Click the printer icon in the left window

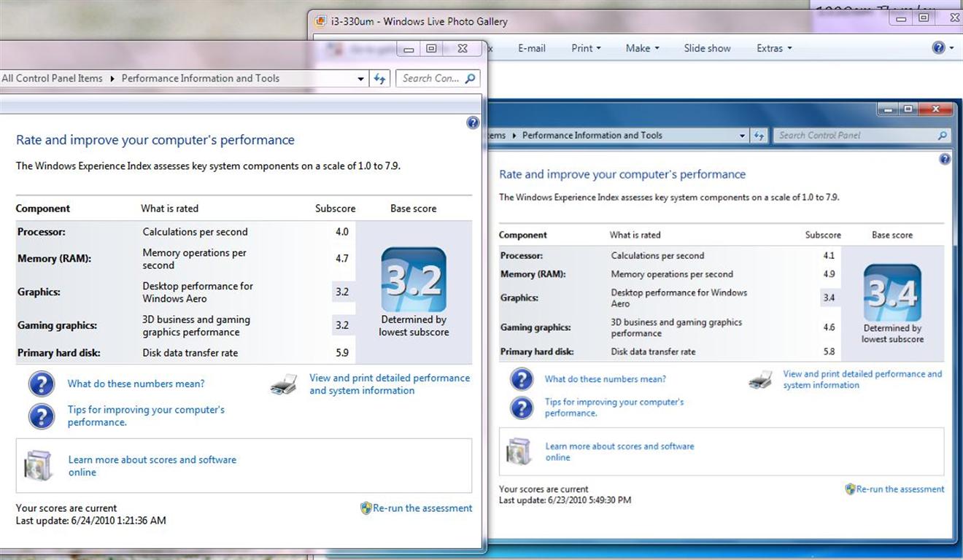pos(283,384)
